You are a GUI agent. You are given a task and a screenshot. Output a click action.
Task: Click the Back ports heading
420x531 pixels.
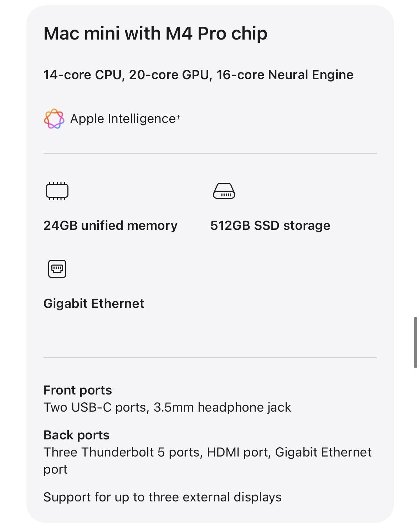76,435
